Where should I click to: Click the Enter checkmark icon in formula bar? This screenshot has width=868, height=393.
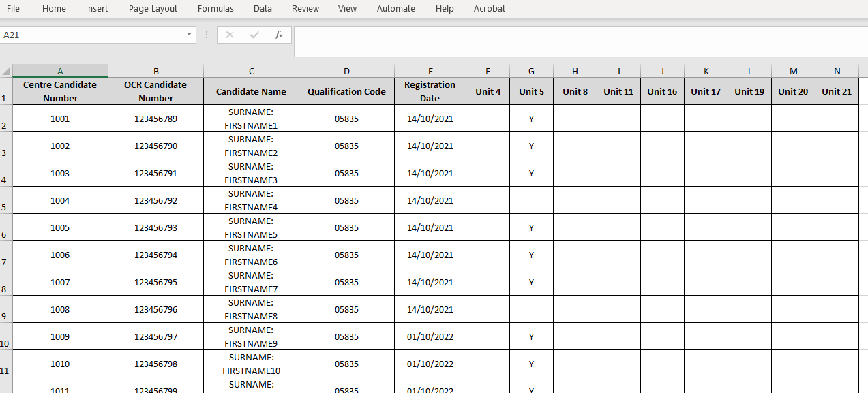tap(254, 35)
